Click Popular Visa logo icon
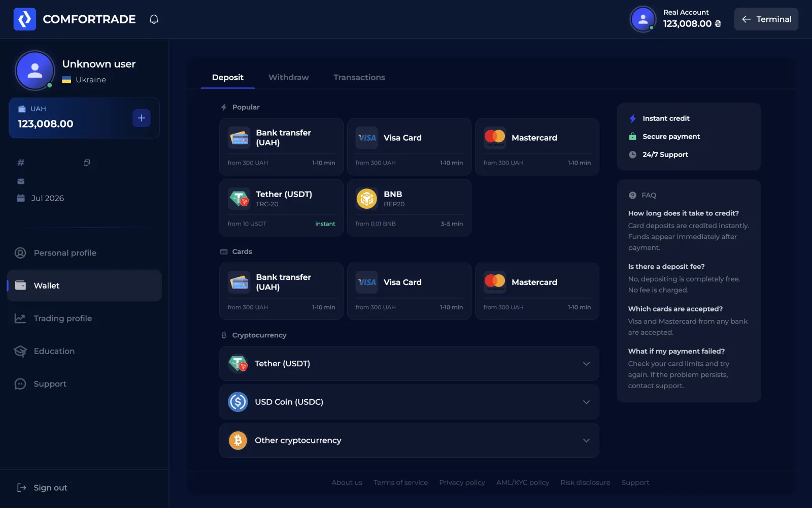 [x=367, y=138]
